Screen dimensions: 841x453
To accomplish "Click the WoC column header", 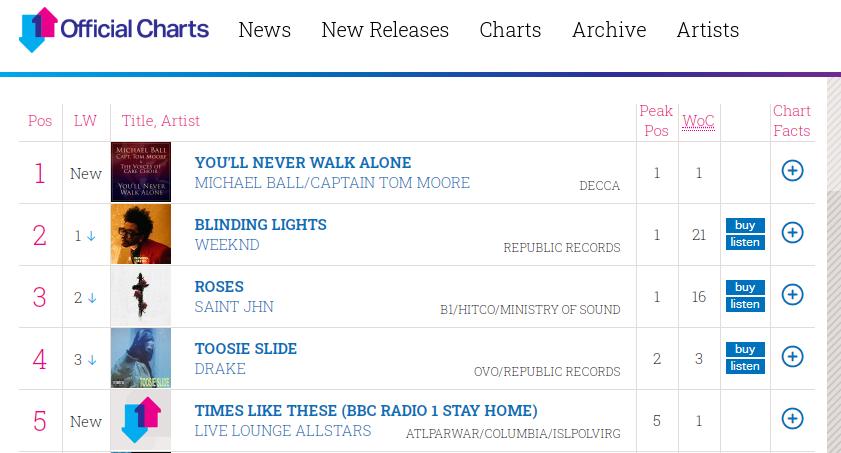I will click(698, 121).
